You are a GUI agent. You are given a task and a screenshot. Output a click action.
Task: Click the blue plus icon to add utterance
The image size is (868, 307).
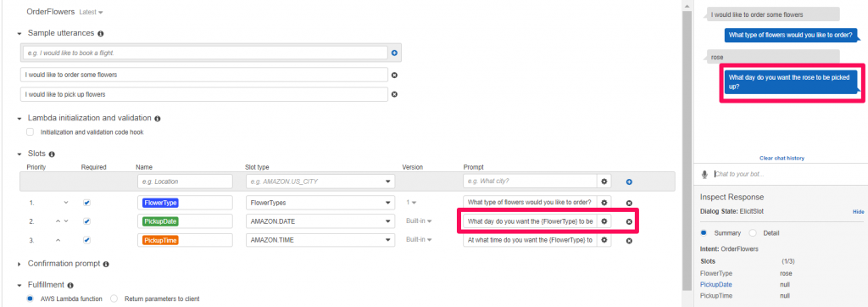(394, 53)
